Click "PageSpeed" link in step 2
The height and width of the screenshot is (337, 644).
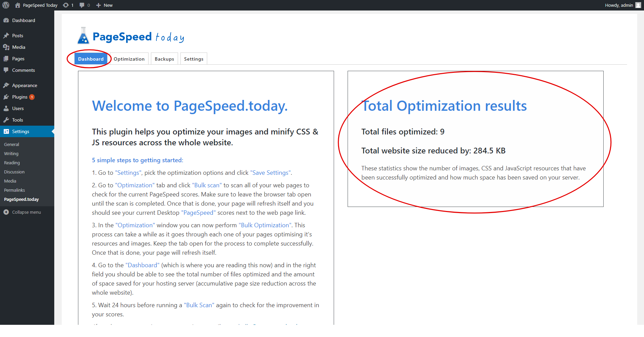(198, 213)
